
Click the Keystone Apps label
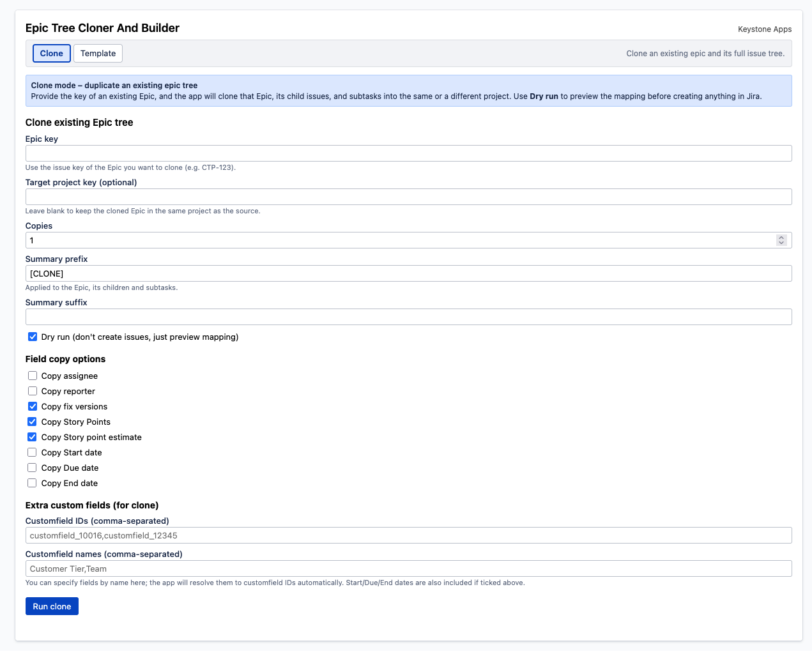pyautogui.click(x=764, y=29)
